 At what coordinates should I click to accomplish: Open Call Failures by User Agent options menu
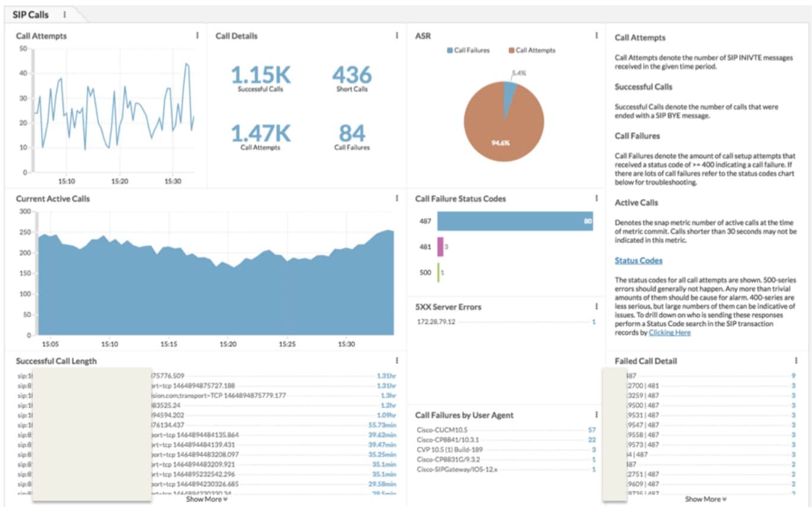(x=596, y=415)
